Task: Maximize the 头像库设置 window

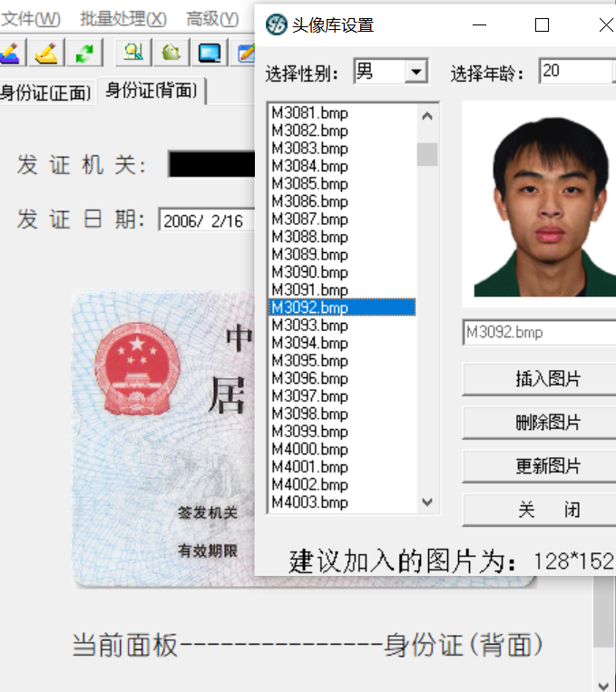Action: (542, 25)
